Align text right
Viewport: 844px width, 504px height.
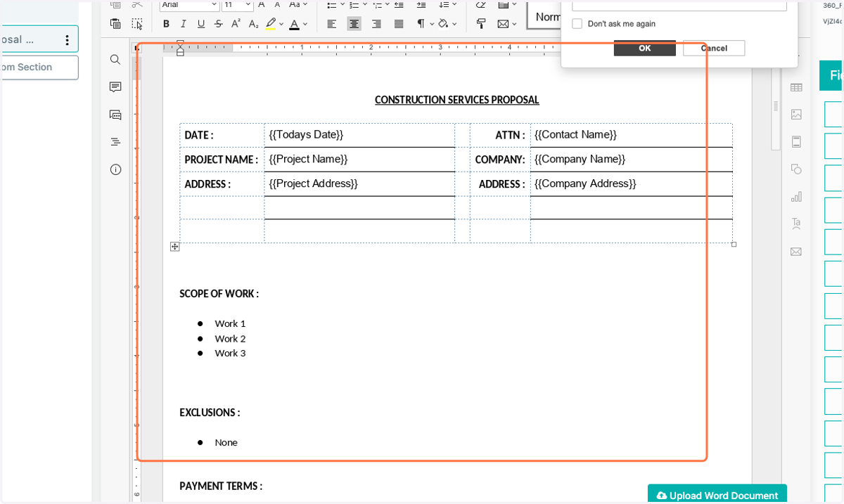376,24
